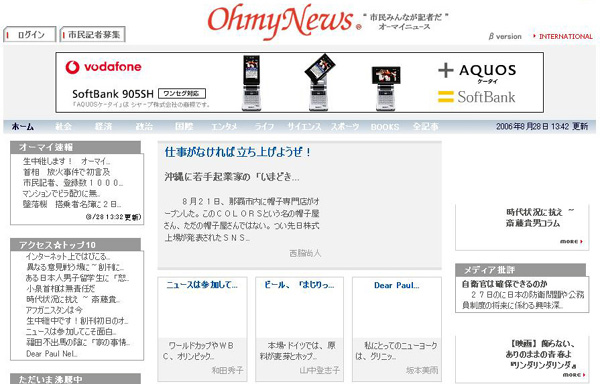Image resolution: width=600 pixels, height=384 pixels.
Task: Select the BOOKS navigation tab
Action: click(385, 127)
